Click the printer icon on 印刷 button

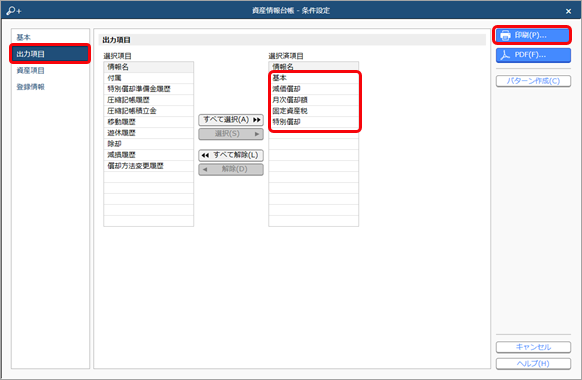505,35
